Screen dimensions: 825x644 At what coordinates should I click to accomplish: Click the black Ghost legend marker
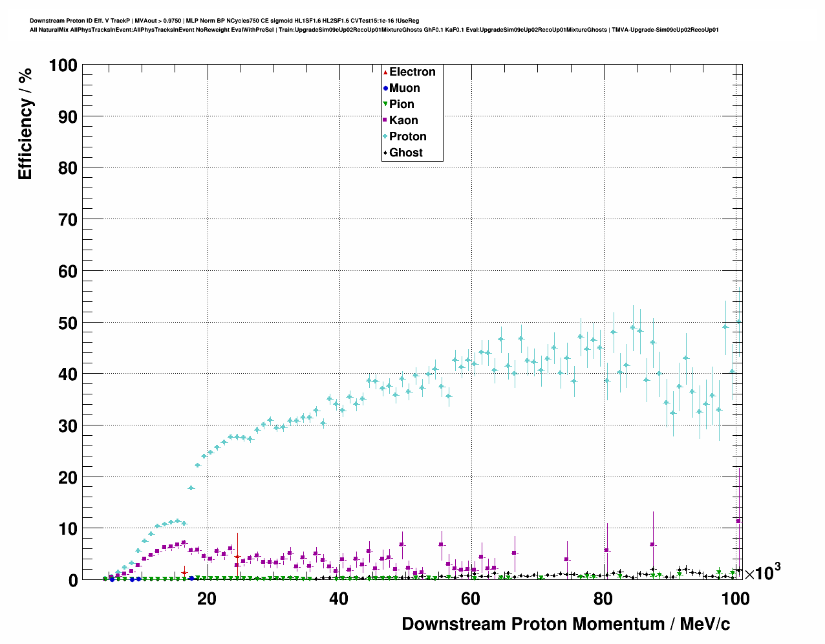point(385,153)
